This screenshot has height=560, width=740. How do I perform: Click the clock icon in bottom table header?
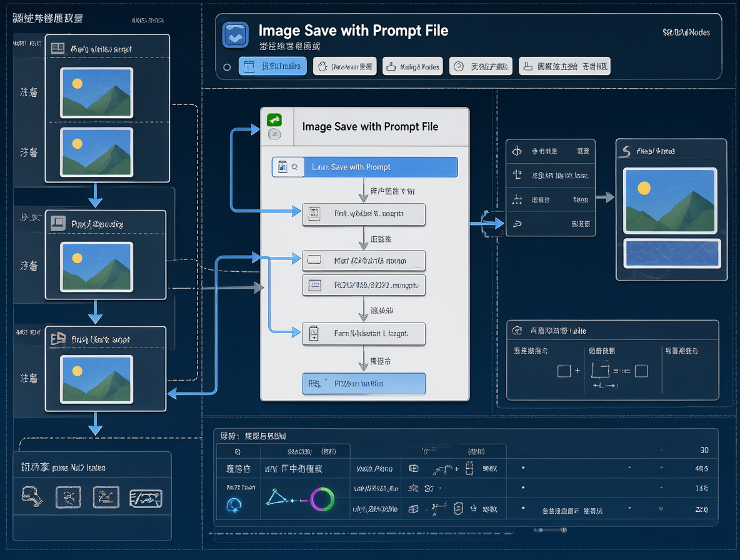pos(238,451)
